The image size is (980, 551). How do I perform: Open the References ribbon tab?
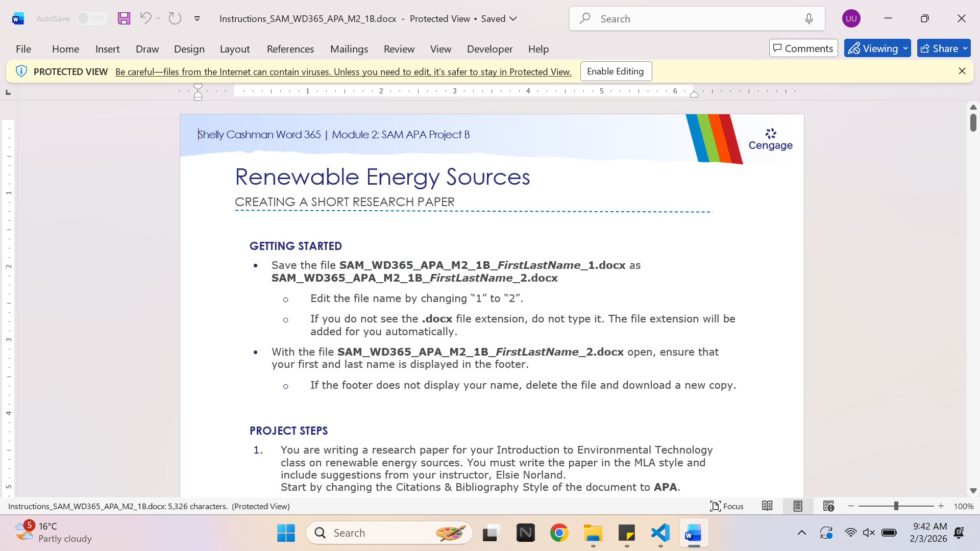(290, 49)
